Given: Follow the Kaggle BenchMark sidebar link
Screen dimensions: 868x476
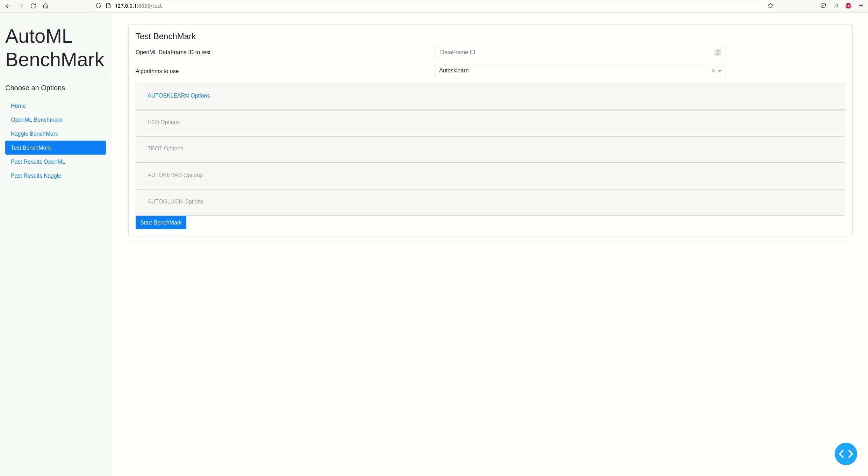Looking at the screenshot, I should (34, 134).
